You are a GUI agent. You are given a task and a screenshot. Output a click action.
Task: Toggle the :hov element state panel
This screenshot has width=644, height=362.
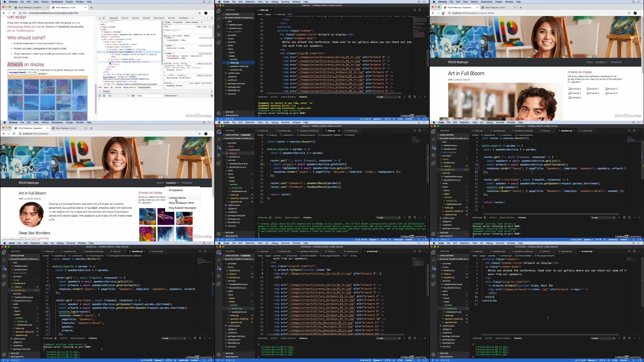(199, 26)
